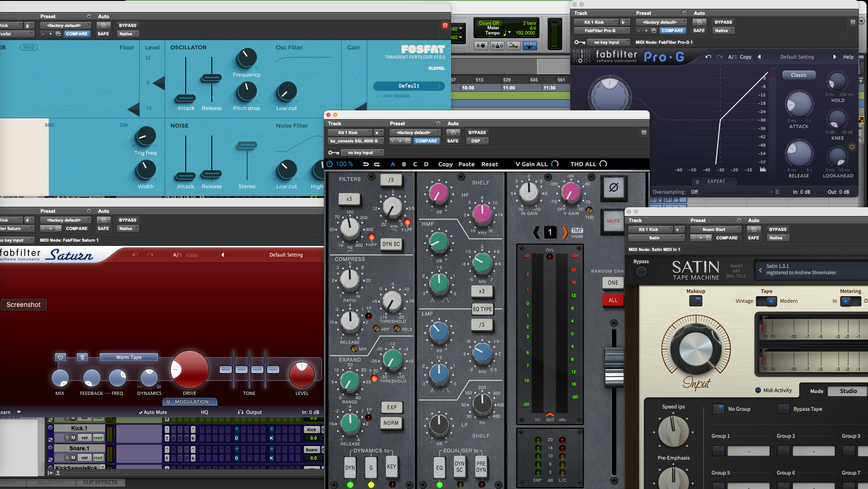This screenshot has height=489, width=868.
Task: Open no key input dropdown in bx_console
Action: tap(362, 153)
